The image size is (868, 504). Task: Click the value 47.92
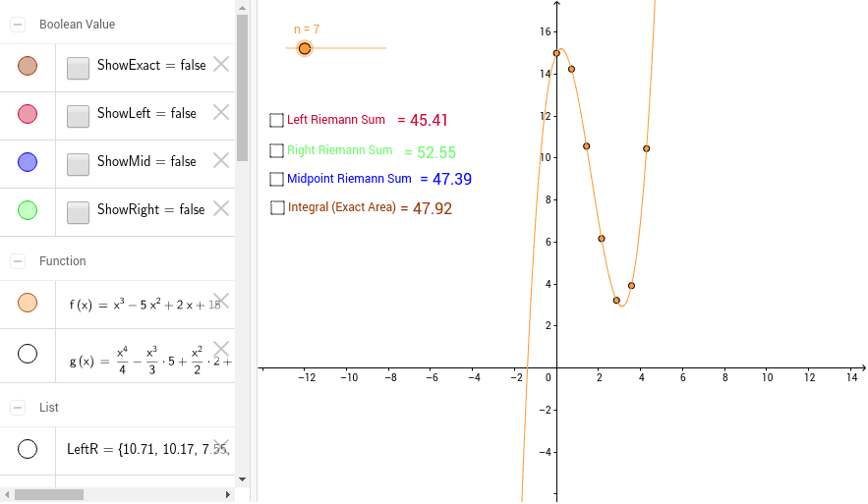pyautogui.click(x=433, y=208)
